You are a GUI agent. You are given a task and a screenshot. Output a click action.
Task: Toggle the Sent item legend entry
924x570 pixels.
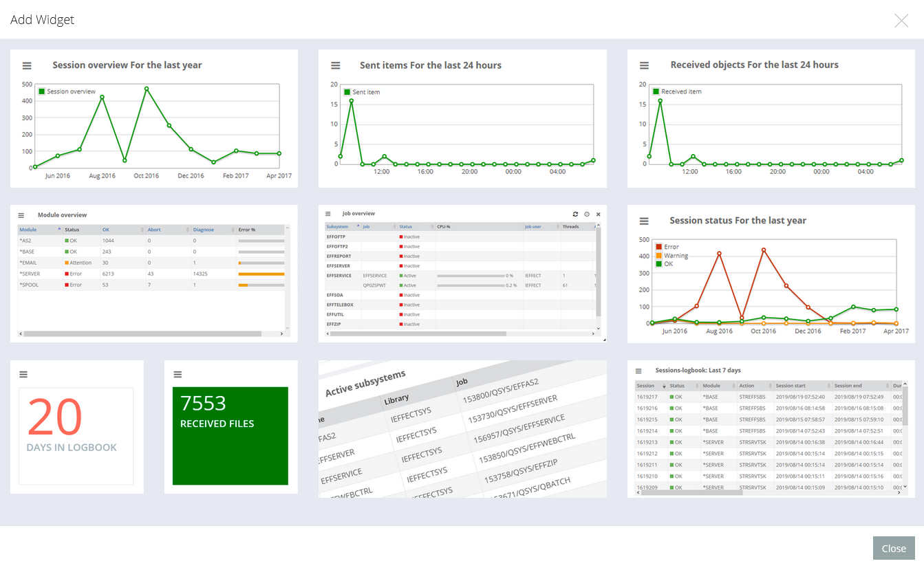coord(365,92)
